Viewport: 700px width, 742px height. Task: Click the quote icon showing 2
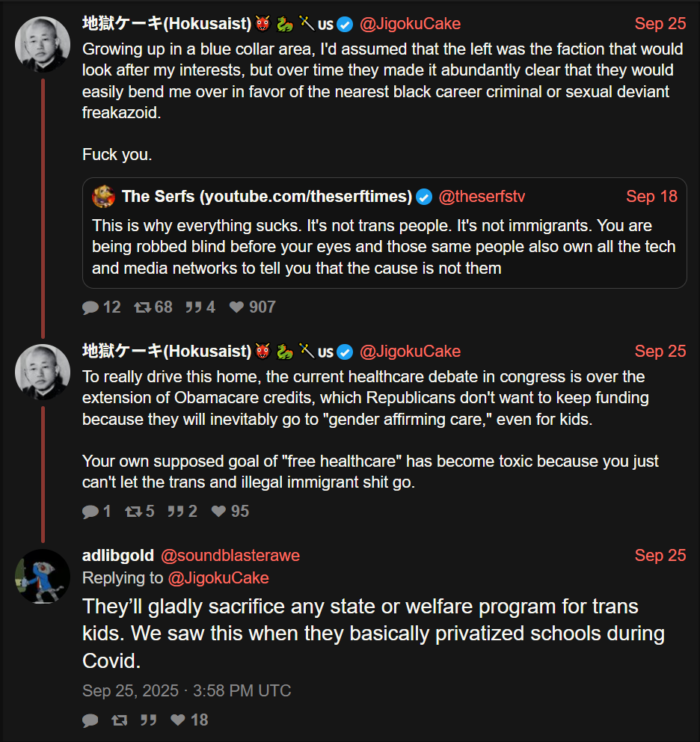pyautogui.click(x=176, y=512)
